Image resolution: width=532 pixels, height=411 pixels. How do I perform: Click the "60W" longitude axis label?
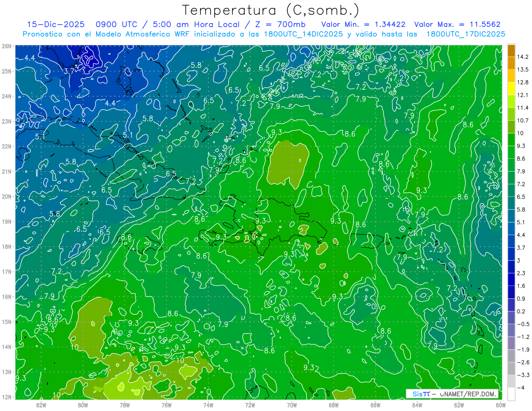pos(501,405)
